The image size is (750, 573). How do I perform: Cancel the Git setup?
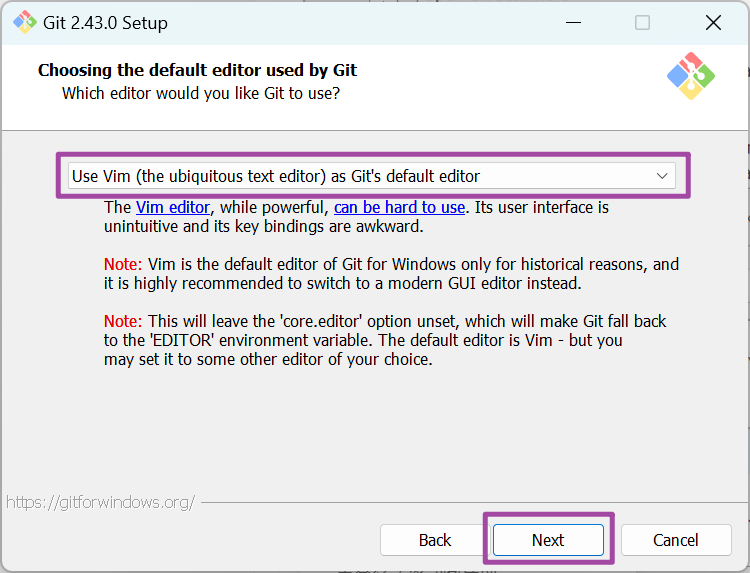[x=675, y=540]
